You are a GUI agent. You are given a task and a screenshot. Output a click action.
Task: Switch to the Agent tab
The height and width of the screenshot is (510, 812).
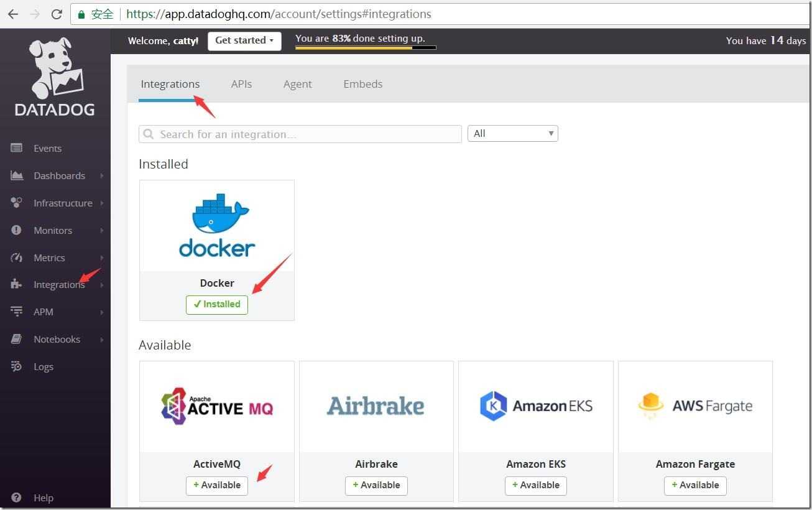point(297,84)
